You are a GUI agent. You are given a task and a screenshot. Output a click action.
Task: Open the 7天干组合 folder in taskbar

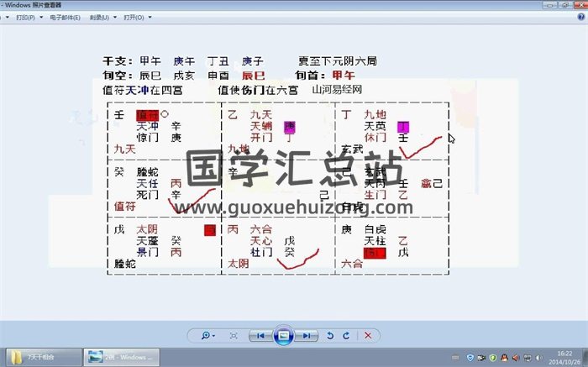tap(43, 357)
